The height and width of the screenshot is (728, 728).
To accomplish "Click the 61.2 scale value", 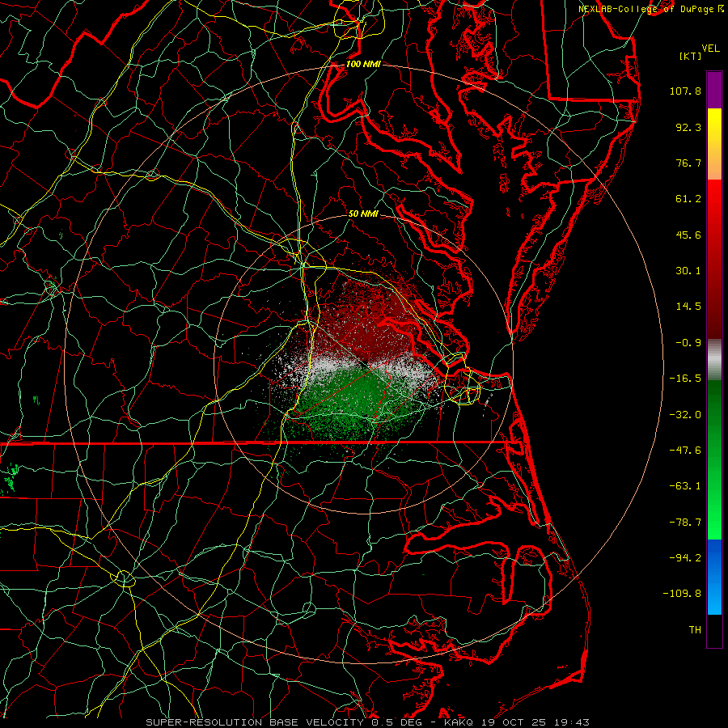I will (x=688, y=199).
